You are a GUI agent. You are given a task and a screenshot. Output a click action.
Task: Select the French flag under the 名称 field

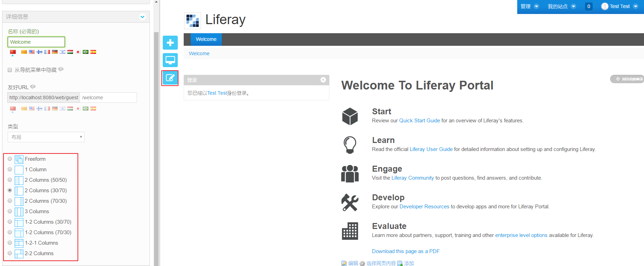coord(47,52)
